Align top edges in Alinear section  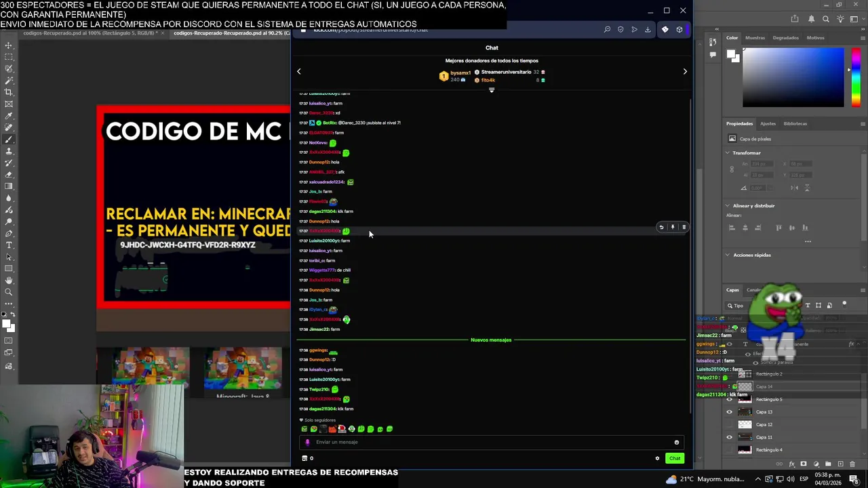tap(778, 228)
